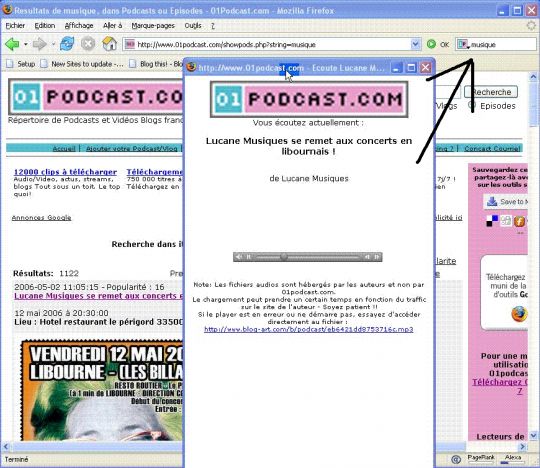Screen dimensions: 540x468
Task: Pause playback in the audio player
Action: coord(249,257)
